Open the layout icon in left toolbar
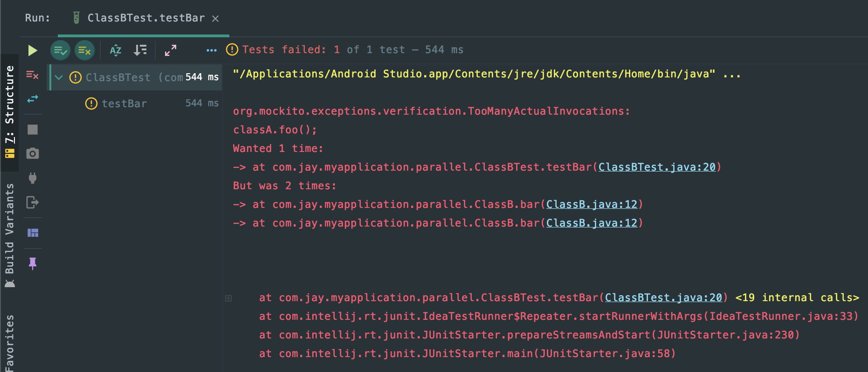The image size is (868, 372). pos(32,233)
